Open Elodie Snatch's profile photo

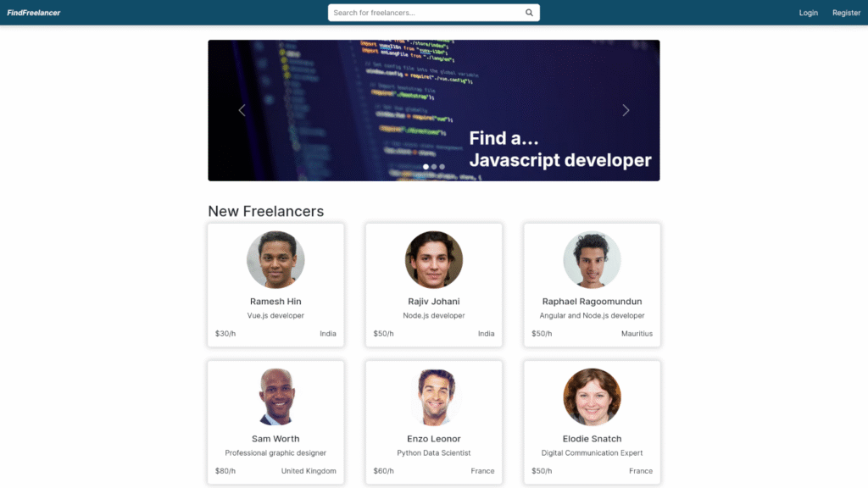click(592, 396)
